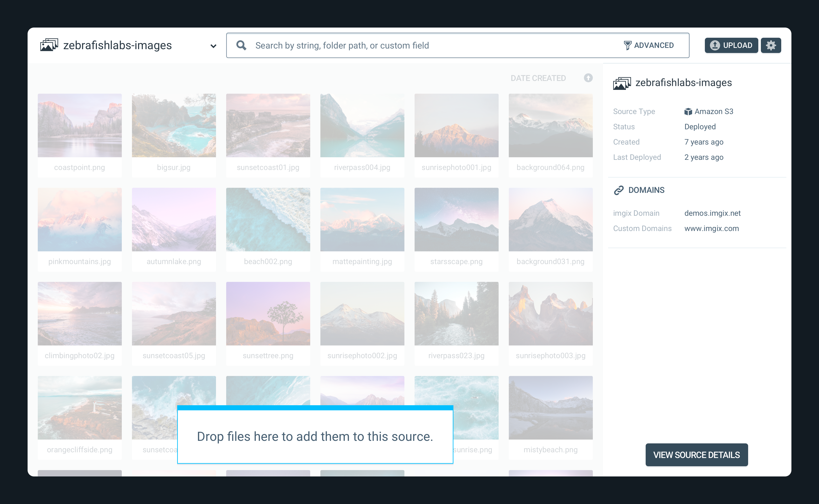Click the demos.imgix.net domain link
The width and height of the screenshot is (819, 504).
(x=712, y=213)
